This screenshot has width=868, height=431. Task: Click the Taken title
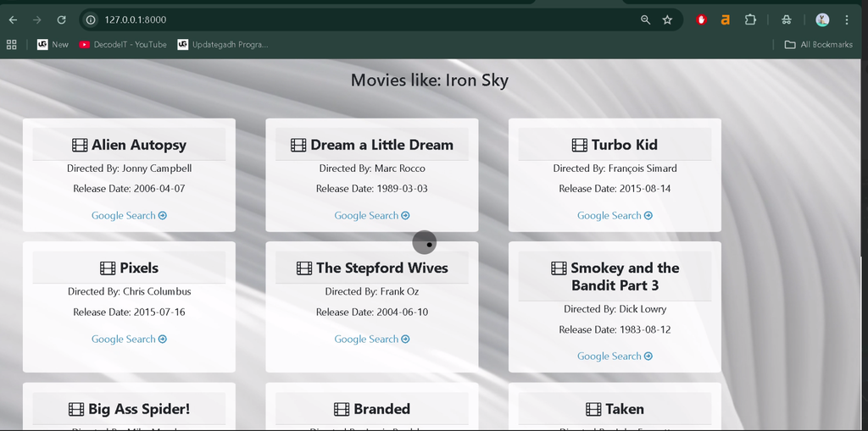625,410
